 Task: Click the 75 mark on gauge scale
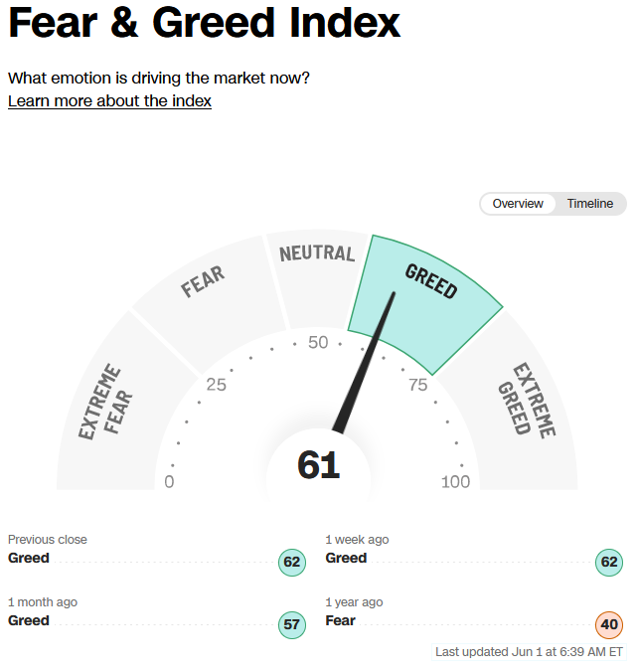417,385
